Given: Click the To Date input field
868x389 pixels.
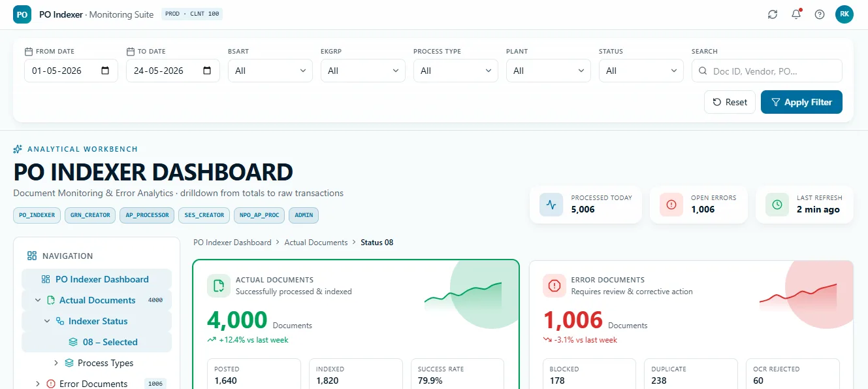Looking at the screenshot, I should [x=173, y=71].
